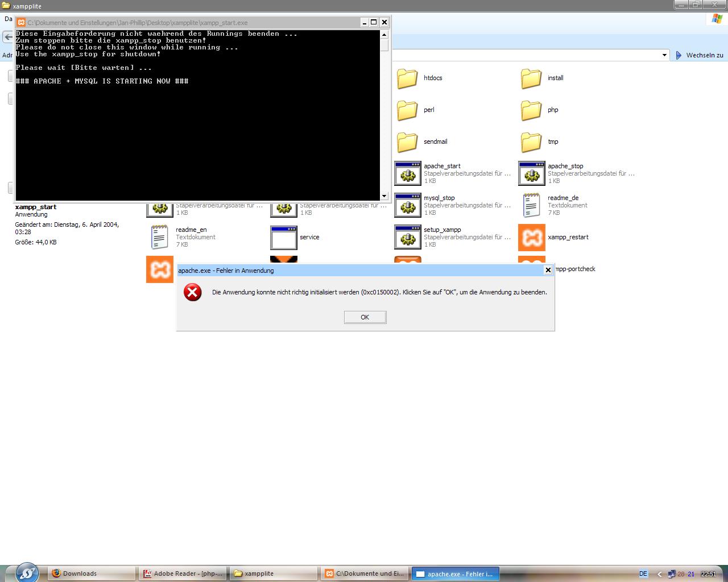This screenshot has width=728, height=582.
Task: Click the Windows flag logo in Explorer
Action: (717, 19)
